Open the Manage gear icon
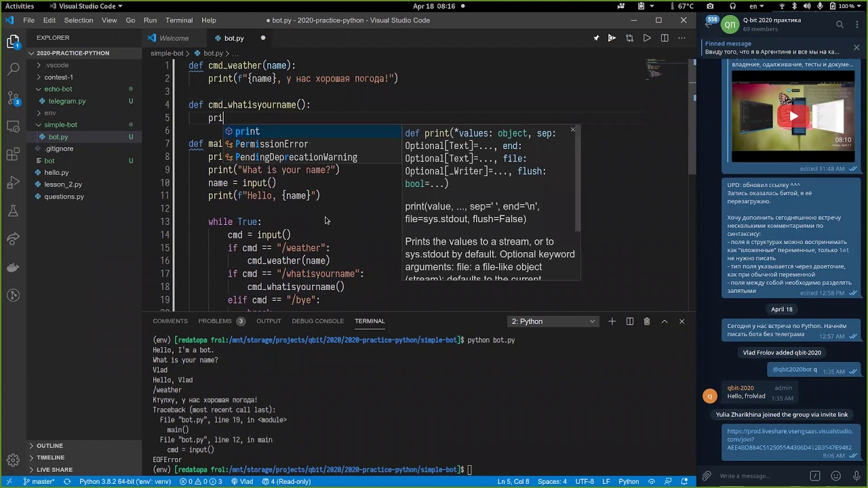Screen dimensions: 868x488 (x=13, y=460)
